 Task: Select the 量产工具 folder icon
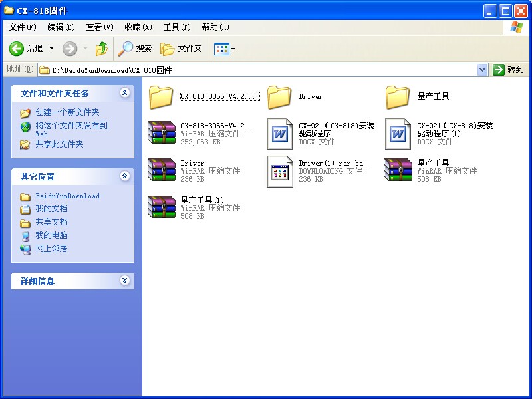398,97
